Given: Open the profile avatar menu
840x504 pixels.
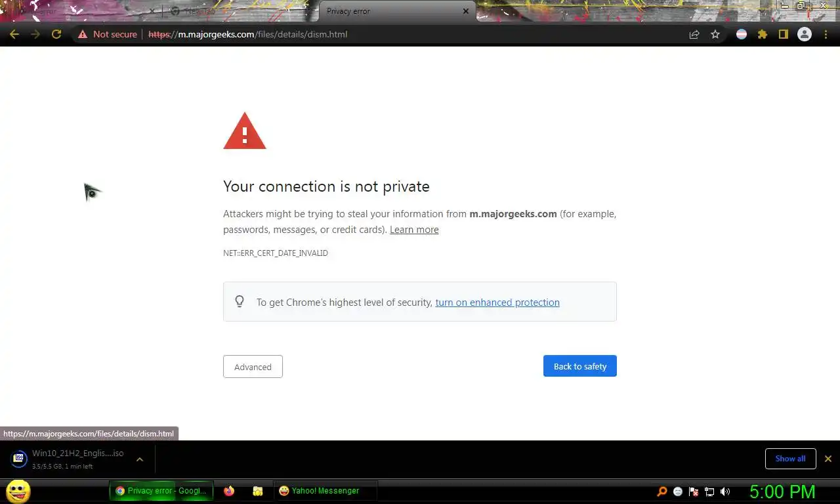Looking at the screenshot, I should coord(805,34).
